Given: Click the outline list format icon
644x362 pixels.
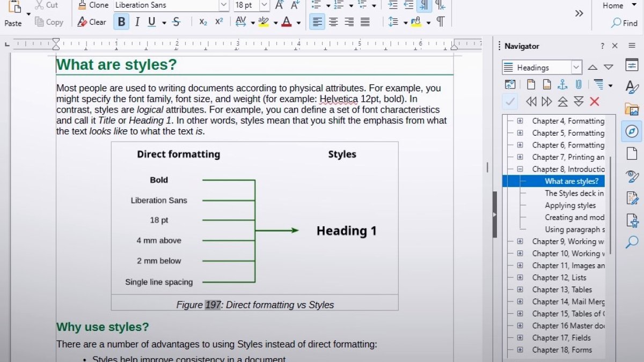Looking at the screenshot, I should [x=362, y=5].
